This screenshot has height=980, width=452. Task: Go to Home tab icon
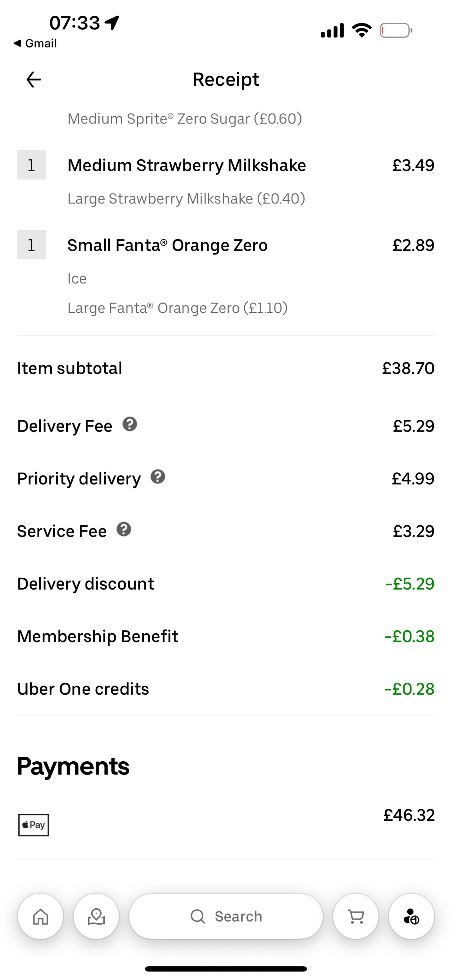click(x=40, y=916)
